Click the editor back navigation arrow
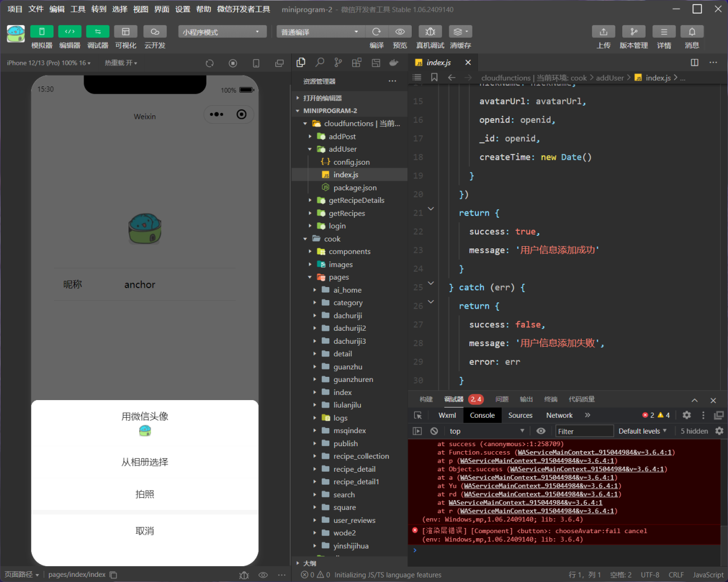This screenshot has width=728, height=582. [452, 77]
